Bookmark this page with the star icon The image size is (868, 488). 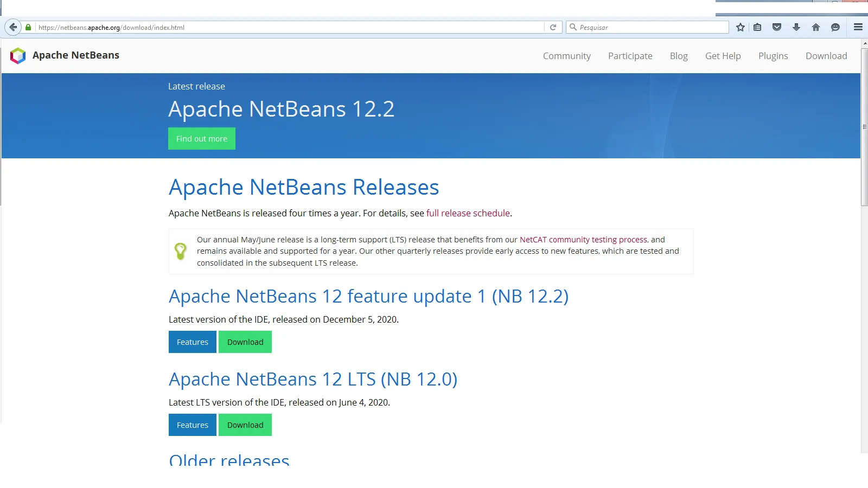click(x=741, y=27)
